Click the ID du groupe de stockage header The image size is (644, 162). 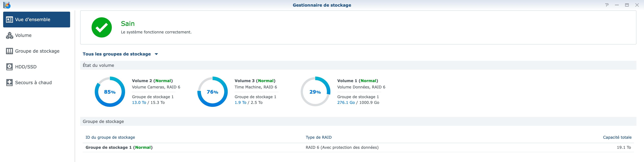click(110, 137)
